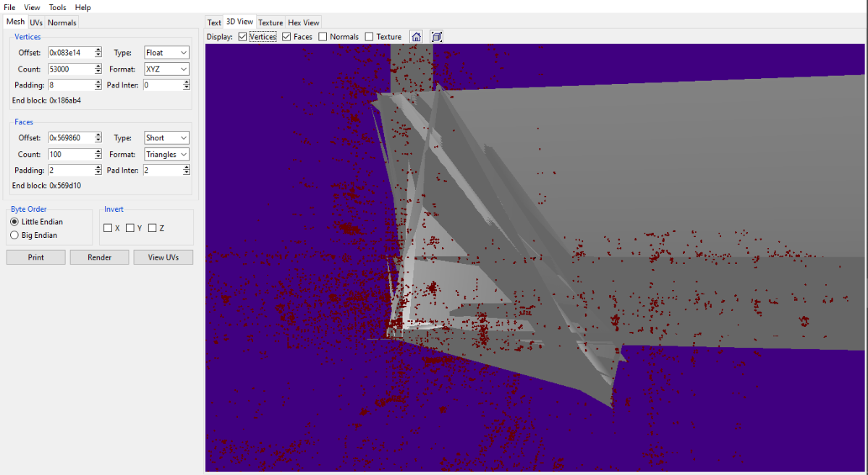The width and height of the screenshot is (868, 475).
Task: Switch to the Text tab
Action: (x=214, y=22)
